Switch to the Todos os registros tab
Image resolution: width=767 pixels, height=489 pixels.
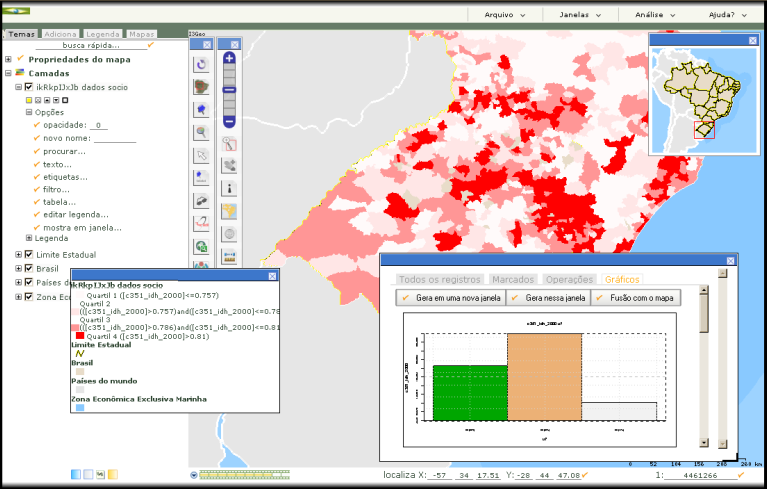tap(439, 279)
